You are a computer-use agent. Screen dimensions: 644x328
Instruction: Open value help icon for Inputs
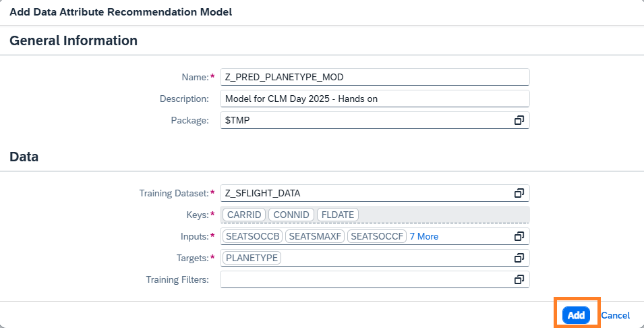[x=519, y=236]
